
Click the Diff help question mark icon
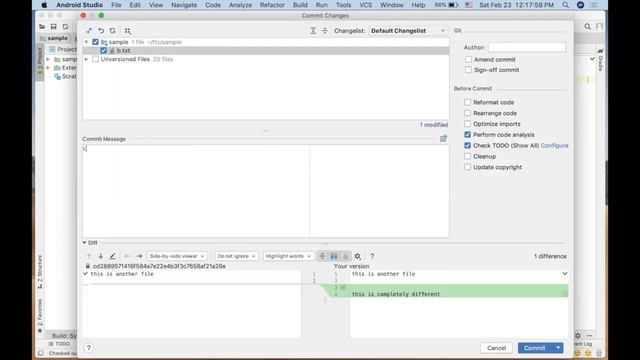coord(372,256)
